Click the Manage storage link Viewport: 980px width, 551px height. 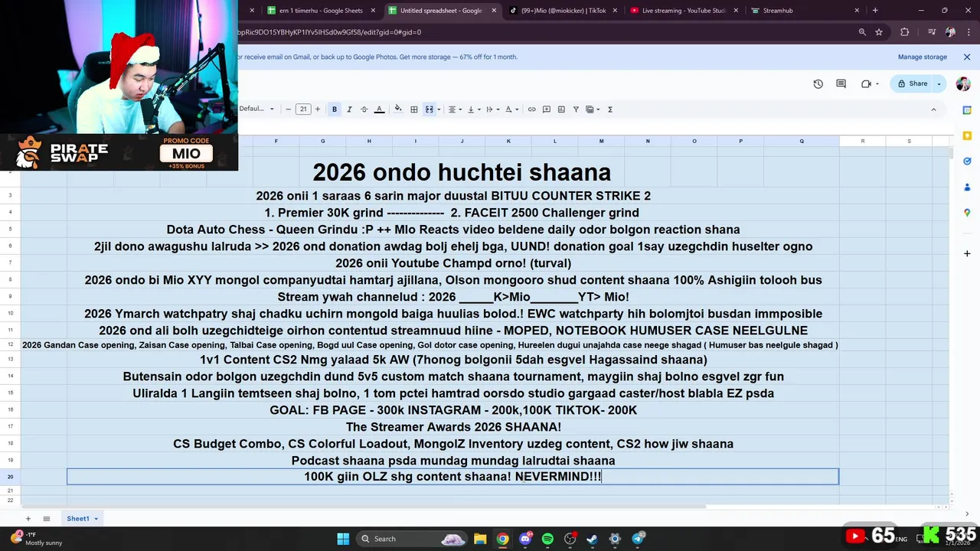click(923, 57)
